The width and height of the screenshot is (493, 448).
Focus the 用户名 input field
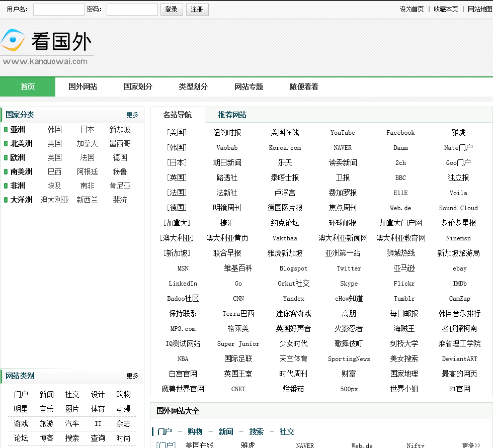tap(59, 10)
